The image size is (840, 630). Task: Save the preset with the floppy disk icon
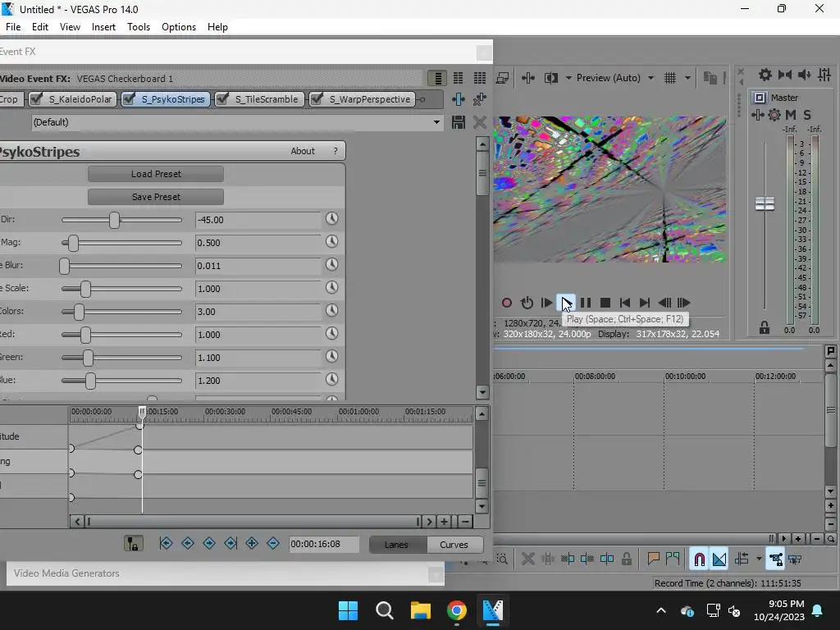(458, 122)
